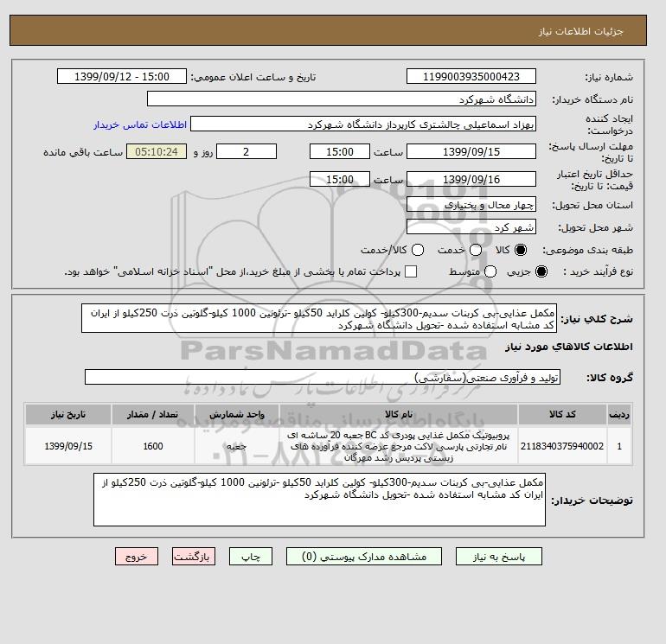
Task: Click response deadline date field 1399/09/15
Action: pyautogui.click(x=471, y=151)
